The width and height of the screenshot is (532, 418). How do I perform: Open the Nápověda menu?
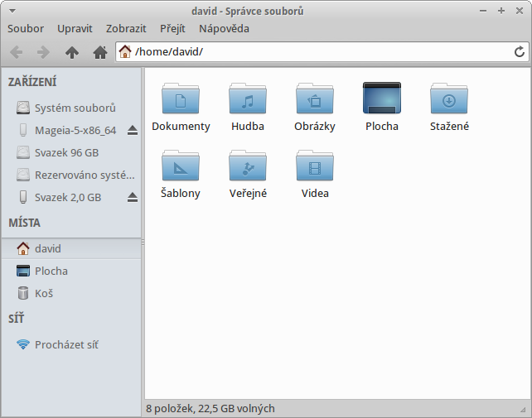[224, 28]
